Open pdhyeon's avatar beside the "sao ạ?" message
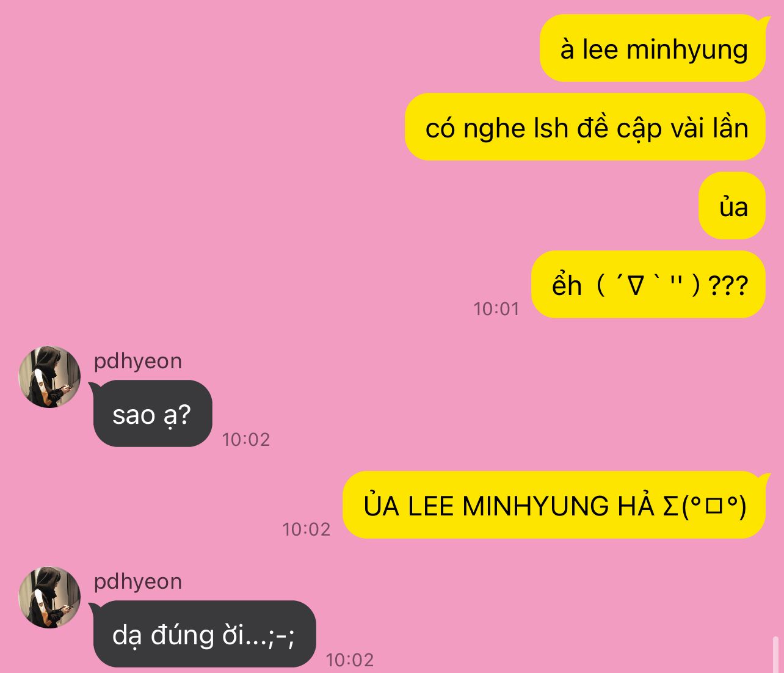Viewport: 784px width, 673px height. point(49,377)
